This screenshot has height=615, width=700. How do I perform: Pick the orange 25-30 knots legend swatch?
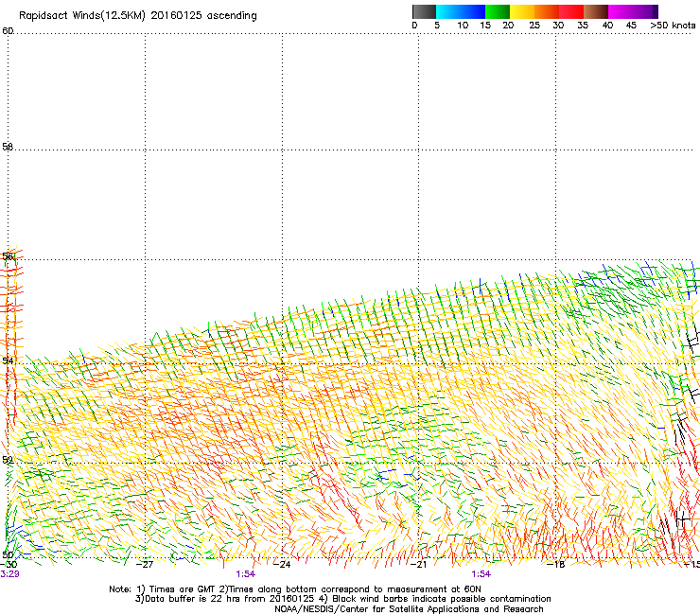[547, 11]
